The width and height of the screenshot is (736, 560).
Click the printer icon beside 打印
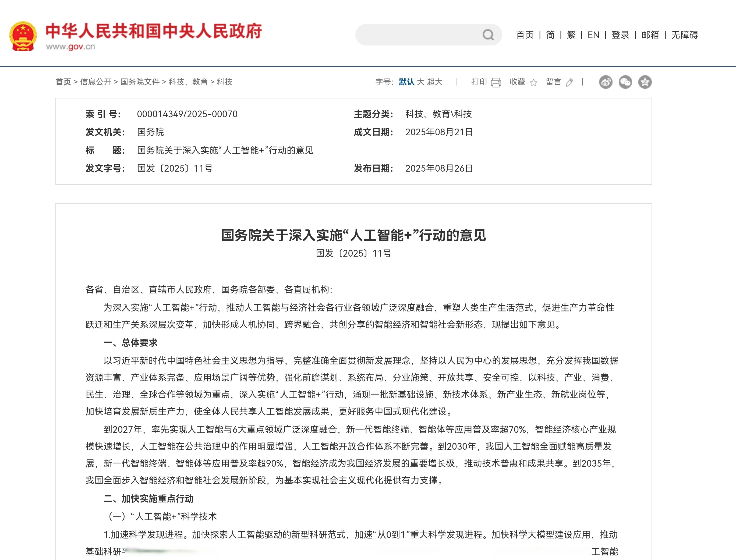(x=497, y=82)
